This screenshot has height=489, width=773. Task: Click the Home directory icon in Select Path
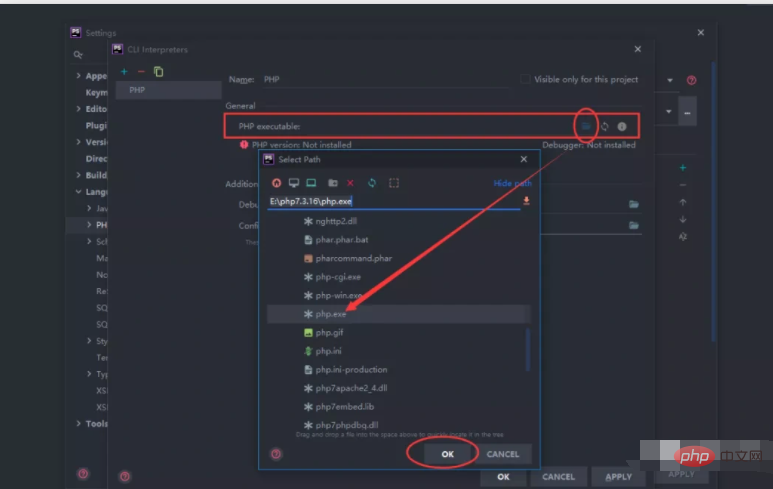click(276, 183)
